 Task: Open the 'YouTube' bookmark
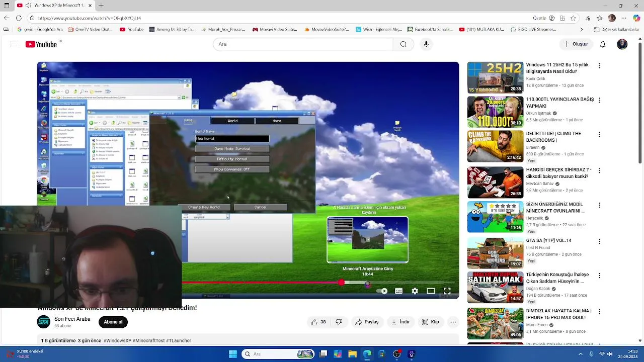tap(132, 30)
